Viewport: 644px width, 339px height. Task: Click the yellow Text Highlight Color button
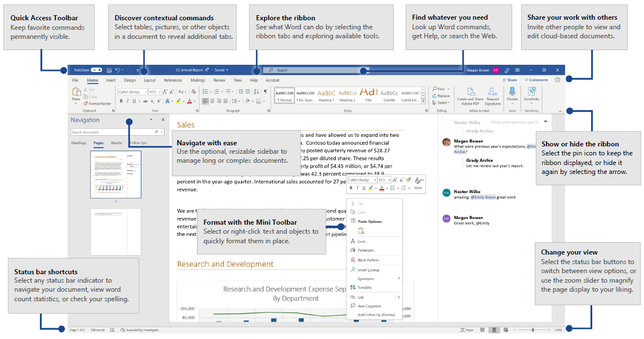(178, 101)
